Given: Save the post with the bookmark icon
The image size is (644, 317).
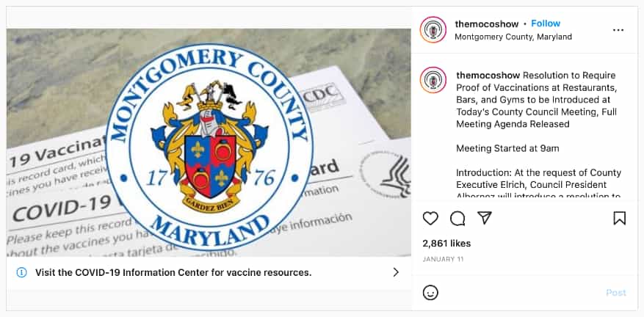Looking at the screenshot, I should point(619,218).
